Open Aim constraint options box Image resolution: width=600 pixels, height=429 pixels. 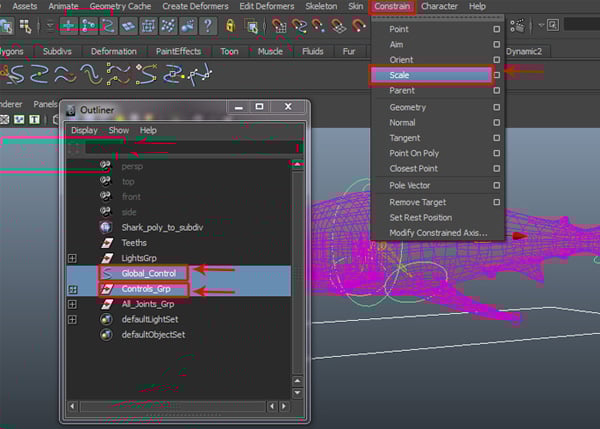coord(496,44)
